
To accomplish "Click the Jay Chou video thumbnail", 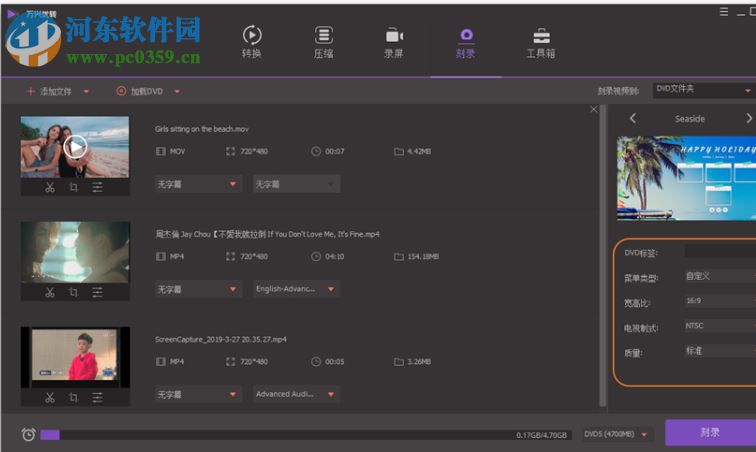I will pyautogui.click(x=75, y=252).
